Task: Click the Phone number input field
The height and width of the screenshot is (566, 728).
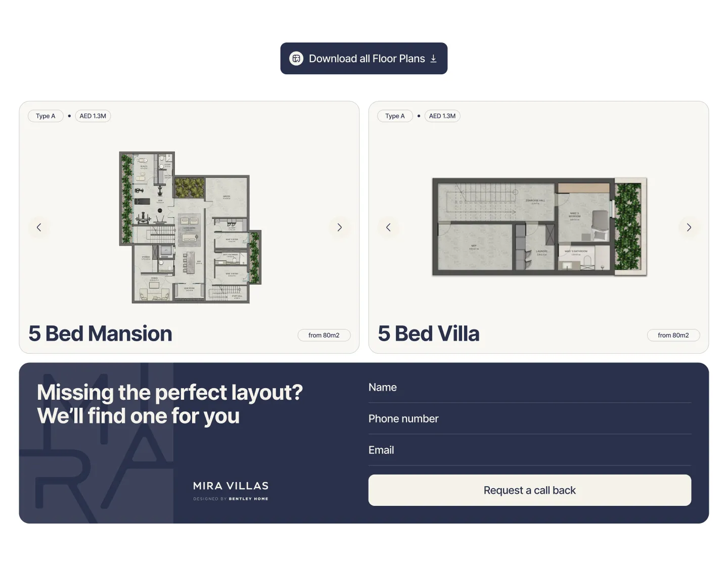Action: click(x=529, y=418)
